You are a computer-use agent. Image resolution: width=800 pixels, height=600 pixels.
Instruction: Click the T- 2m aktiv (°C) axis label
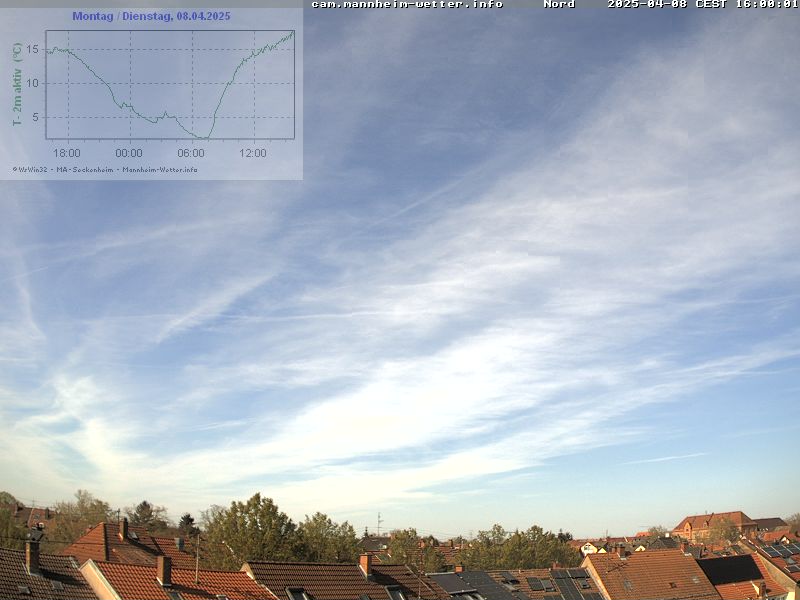point(17,84)
